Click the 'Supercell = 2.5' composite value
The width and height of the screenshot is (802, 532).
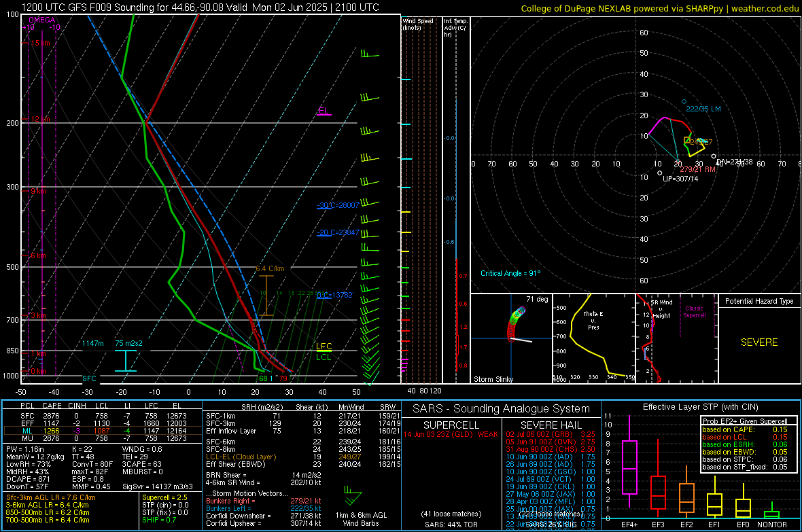[164, 497]
